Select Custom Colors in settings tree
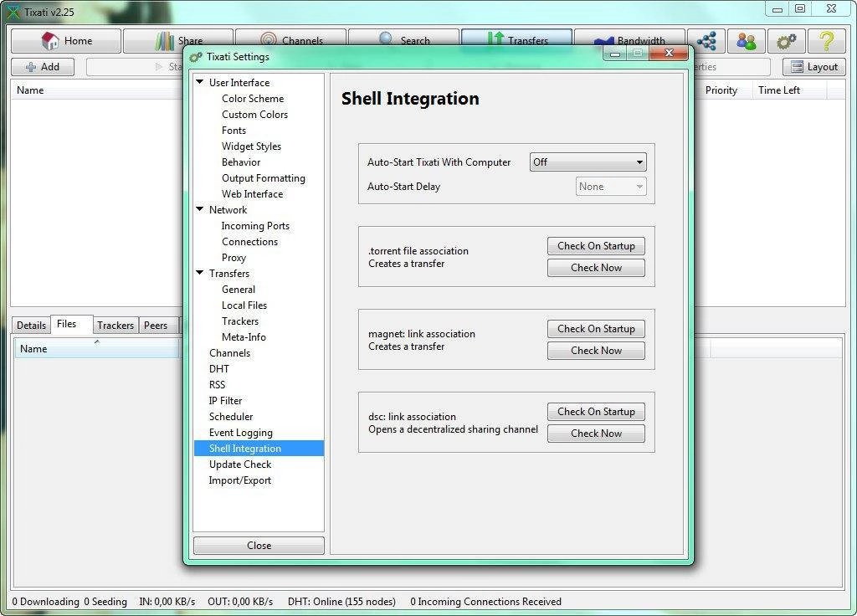857x616 pixels. pyautogui.click(x=254, y=114)
